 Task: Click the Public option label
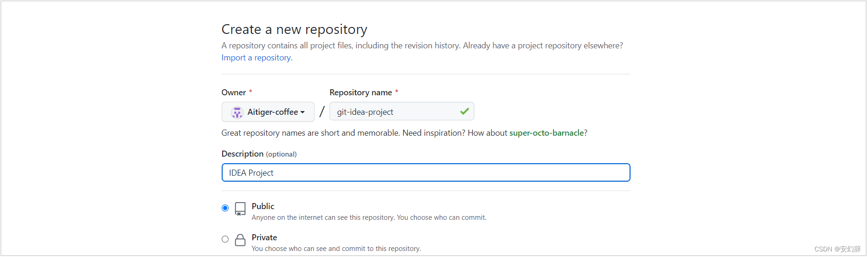point(263,206)
